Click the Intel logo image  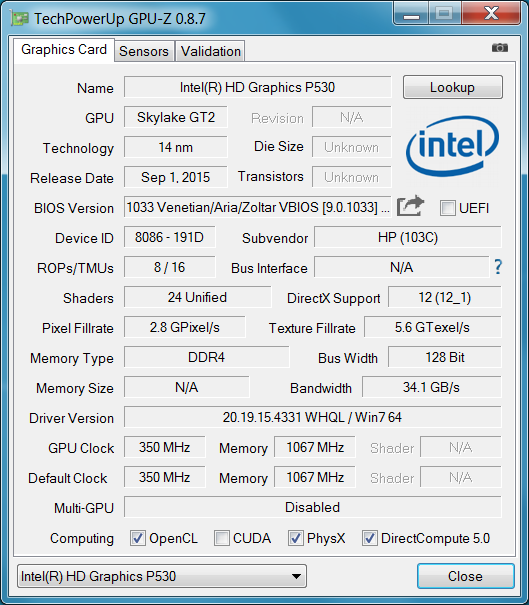coord(452,146)
